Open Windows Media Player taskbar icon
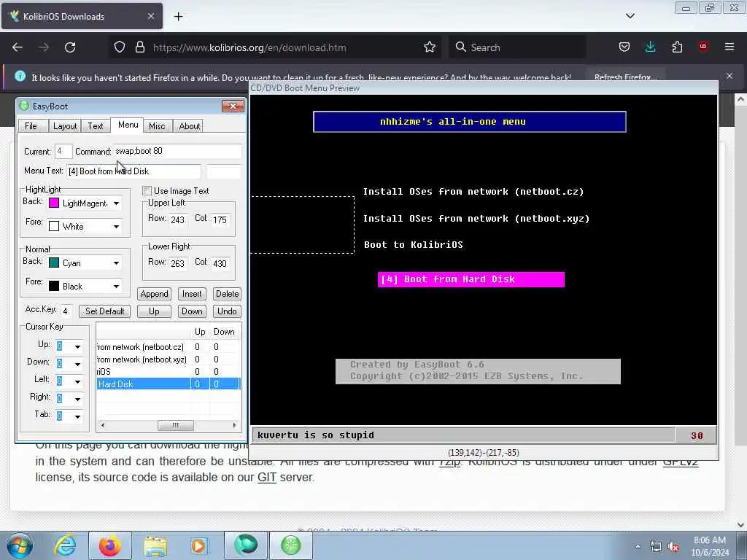 (198, 546)
